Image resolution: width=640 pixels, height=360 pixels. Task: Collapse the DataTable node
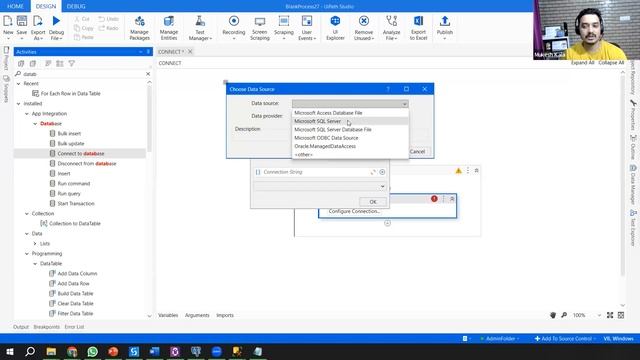click(35, 264)
